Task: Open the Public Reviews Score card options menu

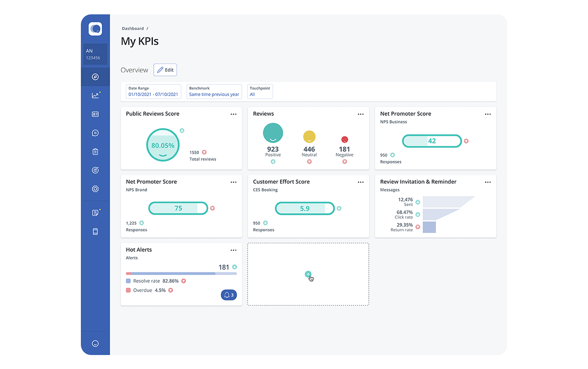Action: tap(233, 114)
